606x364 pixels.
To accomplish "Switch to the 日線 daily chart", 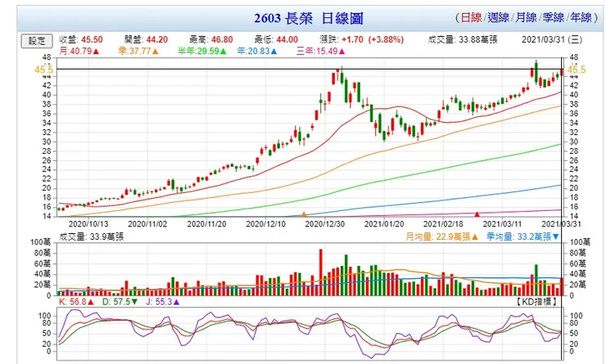I will point(472,17).
